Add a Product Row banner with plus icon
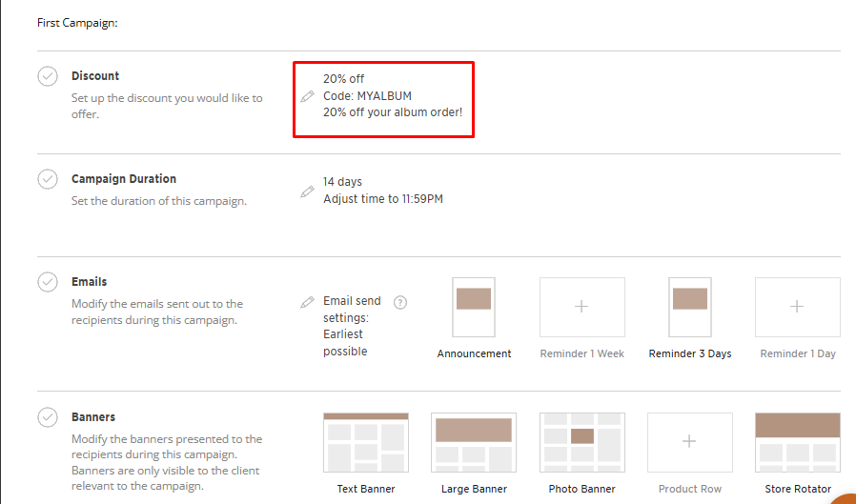 point(689,442)
